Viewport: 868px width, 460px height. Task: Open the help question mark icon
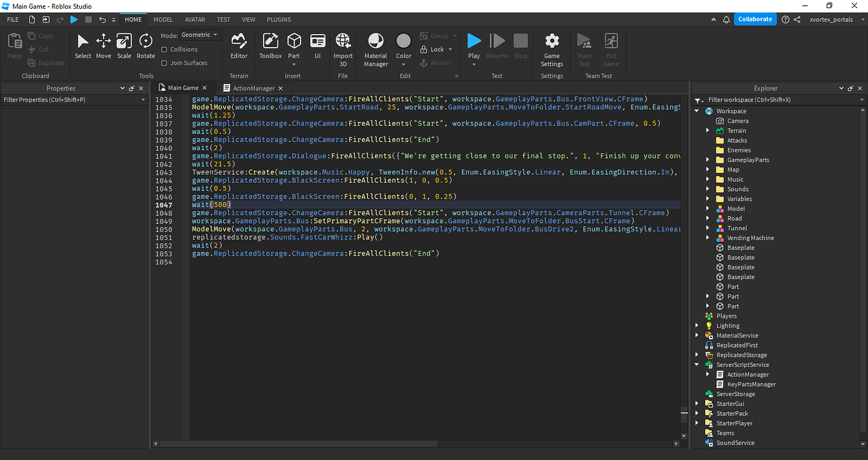785,19
